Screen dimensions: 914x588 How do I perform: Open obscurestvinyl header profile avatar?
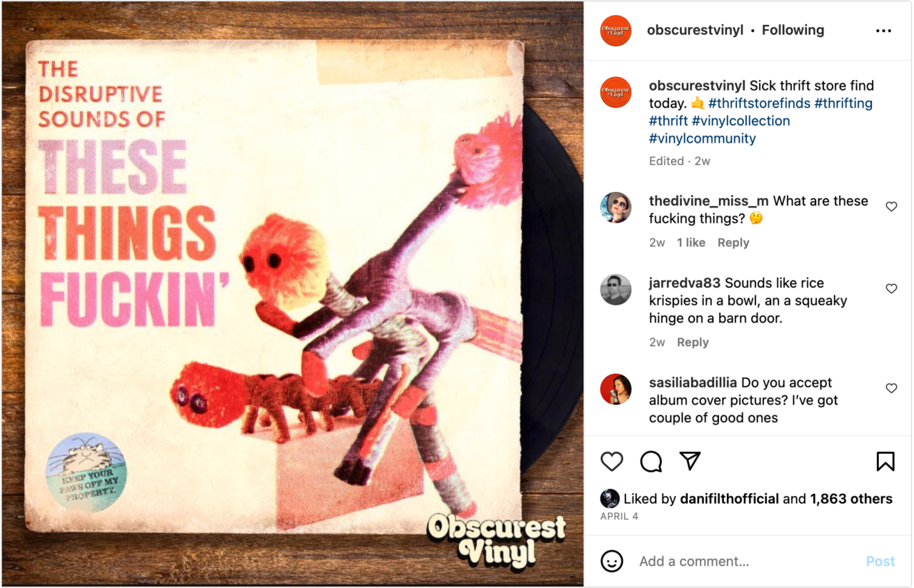616,31
